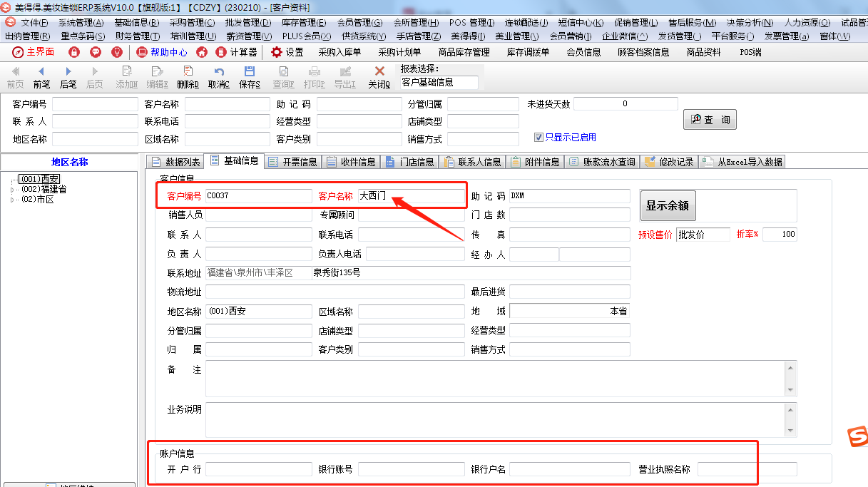Click the 关闭 red X toolbar button
Viewport: 868px width, 487px height.
point(379,77)
